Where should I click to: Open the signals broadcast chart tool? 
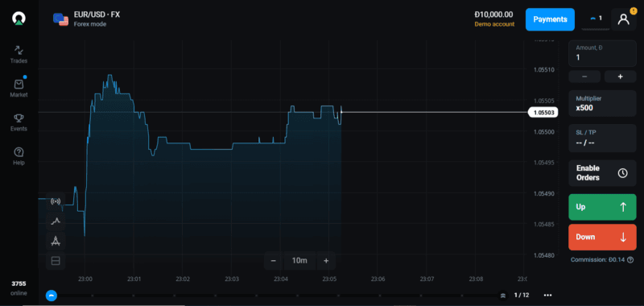pos(56,201)
